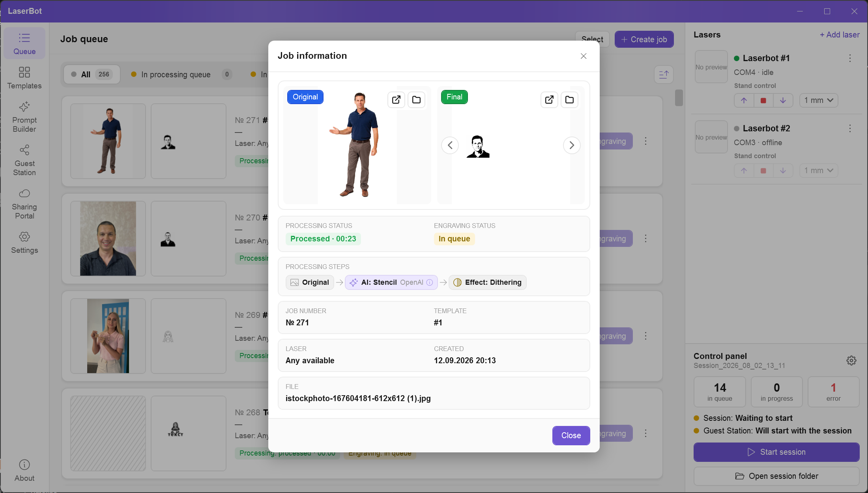
Task: Toggle queue sort order icon
Action: (664, 75)
